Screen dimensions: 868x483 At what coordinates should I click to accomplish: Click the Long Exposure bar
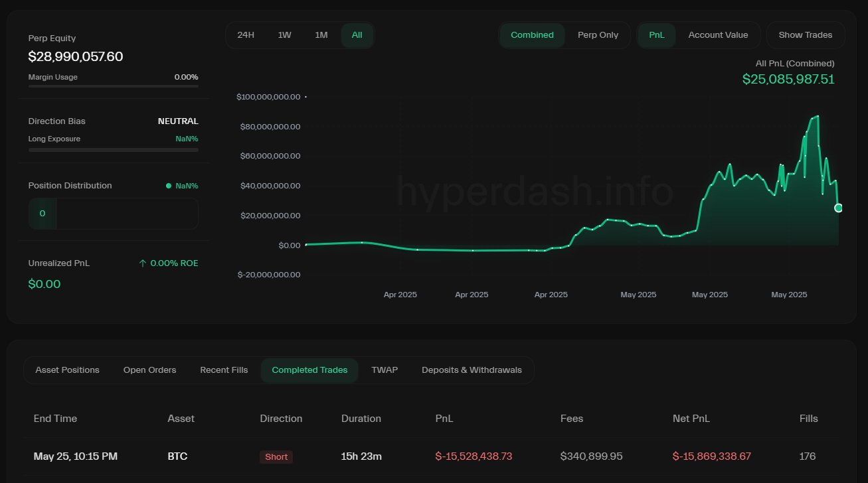pos(113,150)
